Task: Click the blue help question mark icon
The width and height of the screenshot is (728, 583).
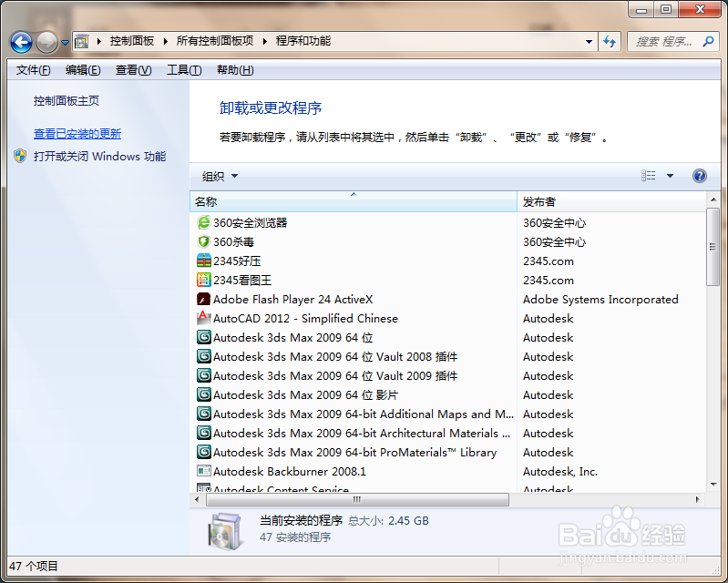Action: click(x=699, y=176)
